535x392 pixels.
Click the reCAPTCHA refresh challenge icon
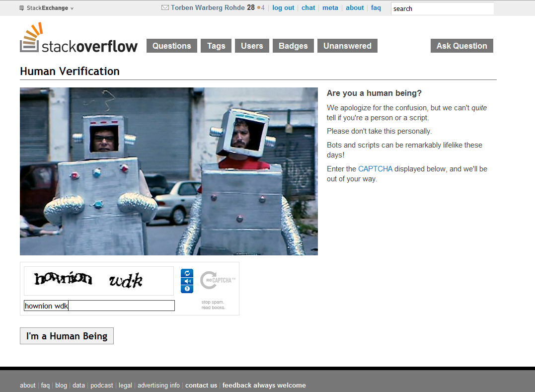pyautogui.click(x=187, y=273)
